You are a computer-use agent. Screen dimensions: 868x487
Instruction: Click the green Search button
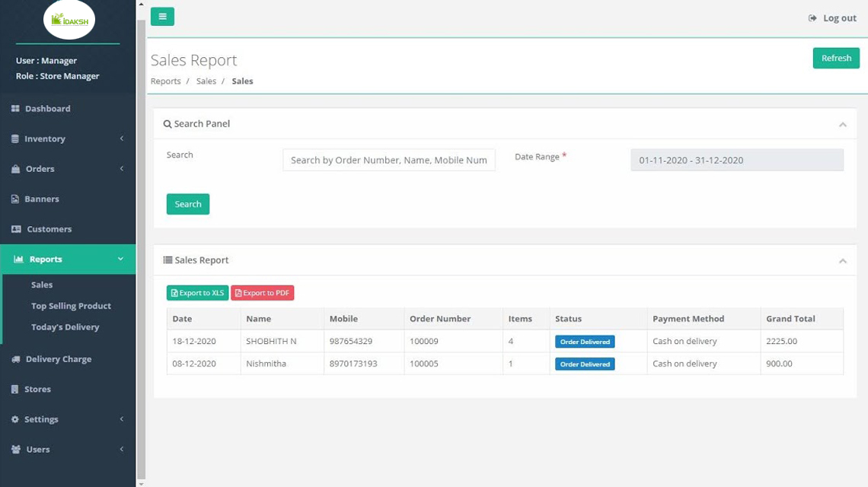pyautogui.click(x=188, y=204)
